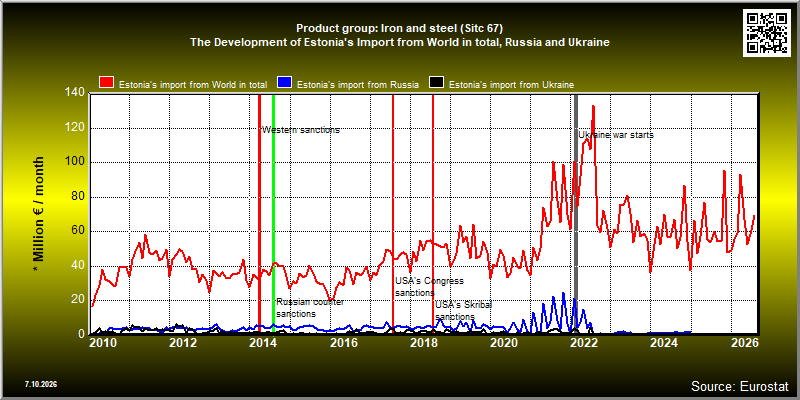Screen dimensions: 800x400
Task: Click the "Product group: Iron and steel (Sitc 67)" title
Action: click(x=399, y=28)
